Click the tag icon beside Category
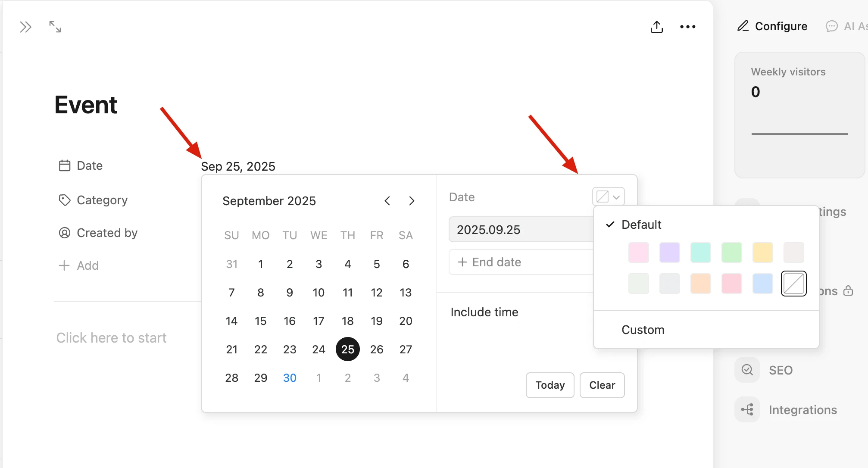The width and height of the screenshot is (868, 468). coord(65,200)
